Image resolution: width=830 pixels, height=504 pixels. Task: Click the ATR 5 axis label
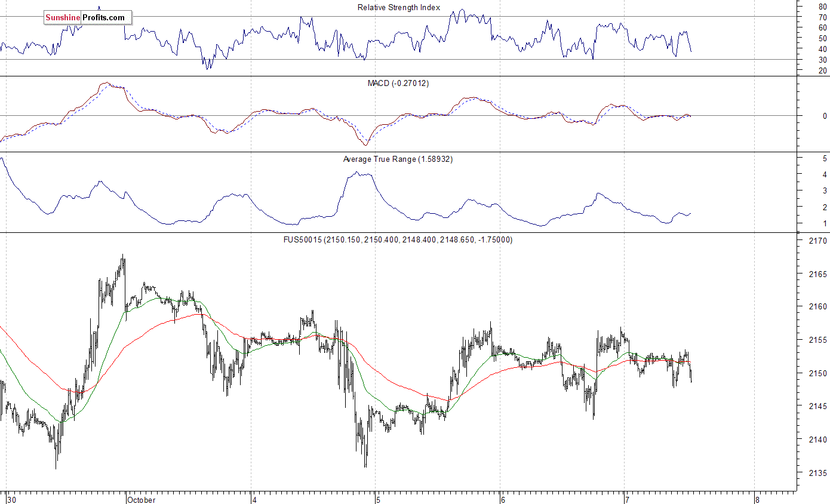click(825, 158)
